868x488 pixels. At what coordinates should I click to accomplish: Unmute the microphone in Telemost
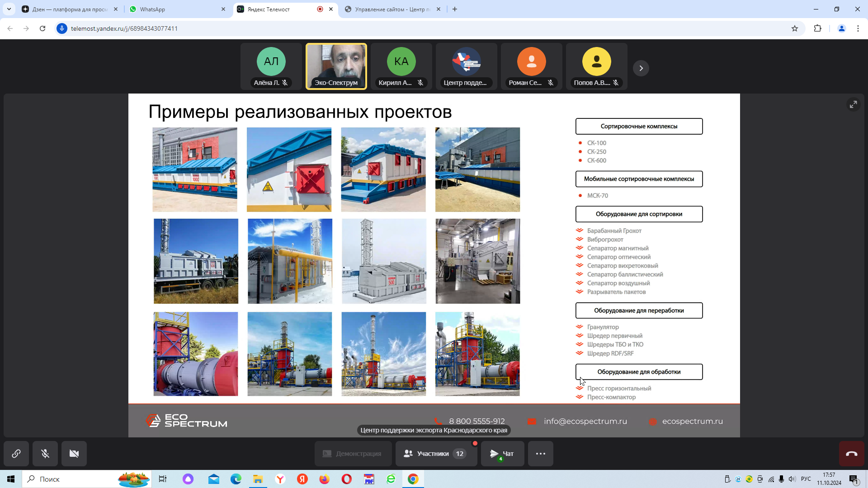point(45,454)
